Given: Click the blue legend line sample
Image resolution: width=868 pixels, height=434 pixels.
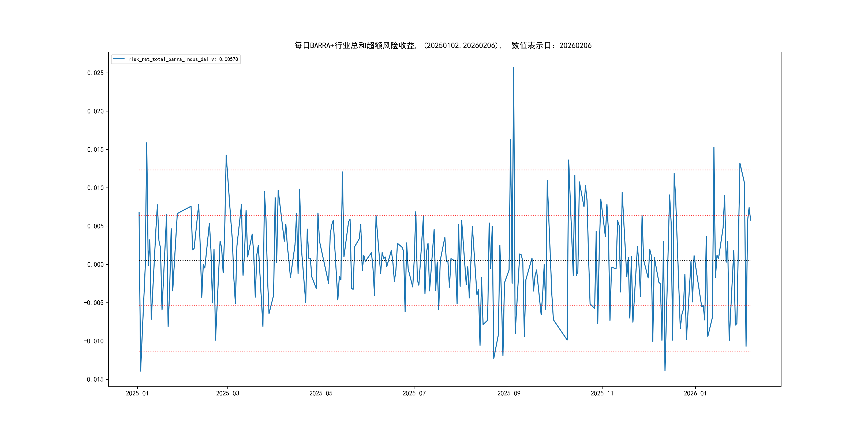Looking at the screenshot, I should [x=119, y=59].
